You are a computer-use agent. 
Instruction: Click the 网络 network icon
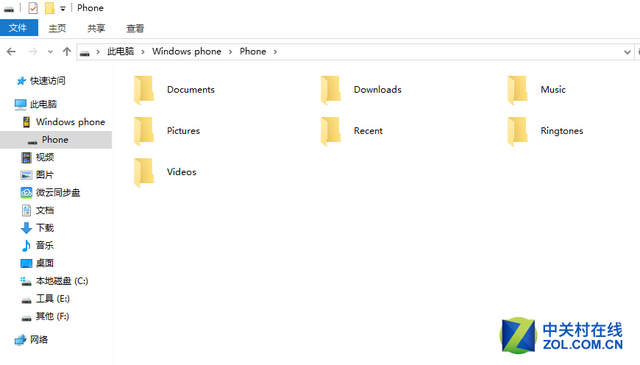tap(20, 340)
